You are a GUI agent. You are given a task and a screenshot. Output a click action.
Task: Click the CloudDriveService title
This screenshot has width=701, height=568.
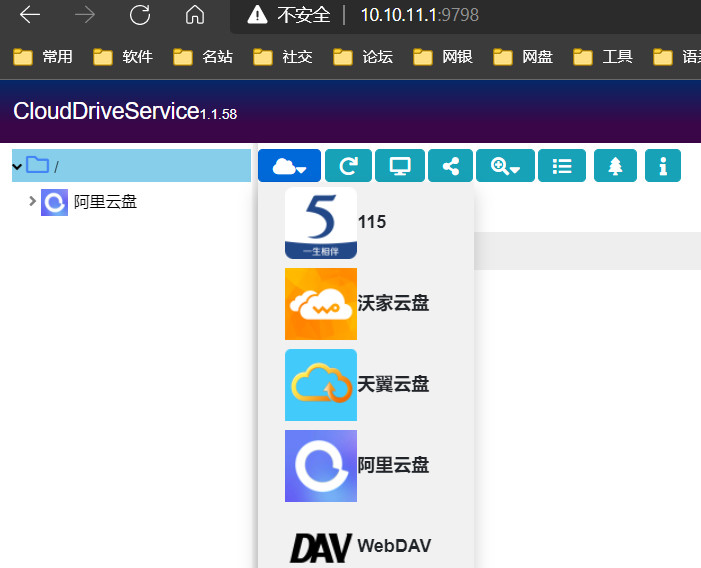(106, 111)
